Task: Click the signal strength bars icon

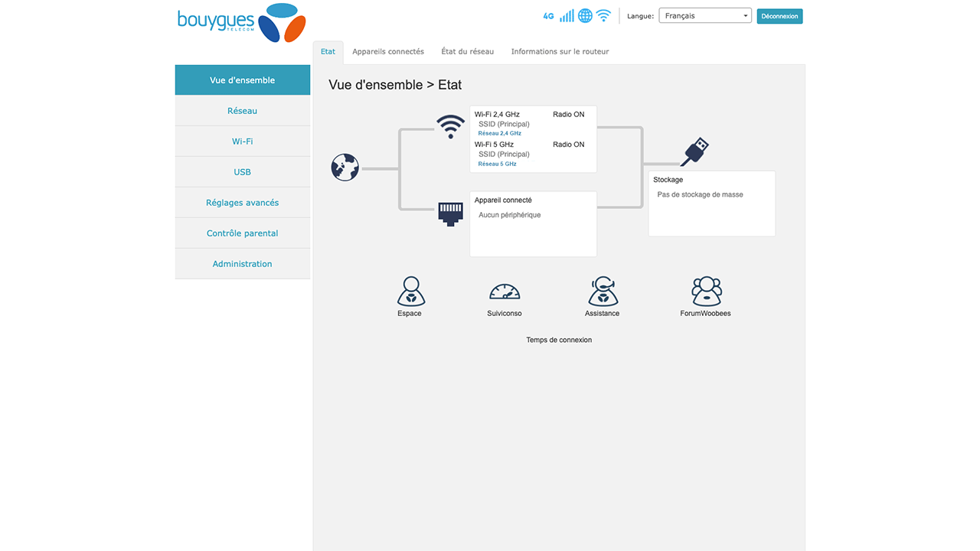Action: click(x=566, y=15)
